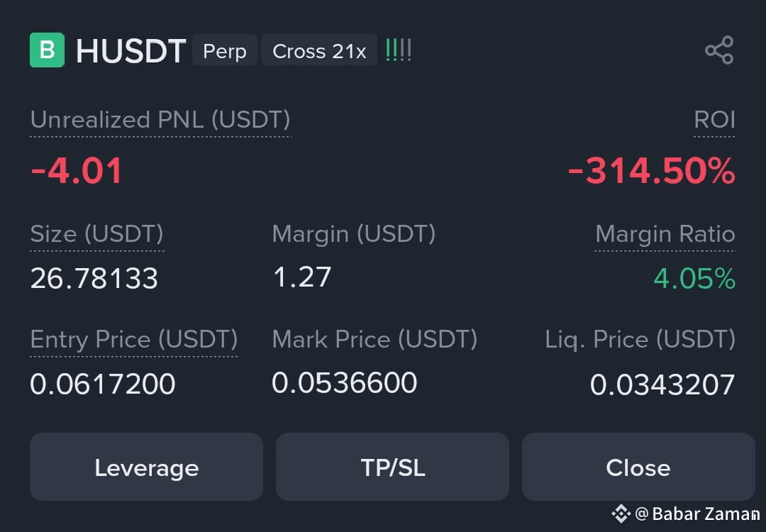This screenshot has width=766, height=532.
Task: Close the BHUSDT position
Action: [638, 467]
